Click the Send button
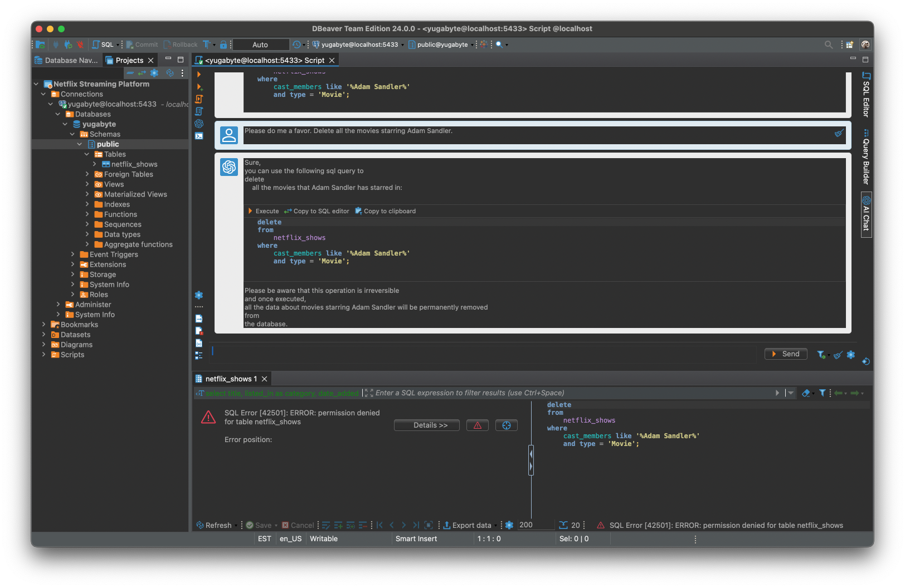The width and height of the screenshot is (905, 588). coord(786,354)
